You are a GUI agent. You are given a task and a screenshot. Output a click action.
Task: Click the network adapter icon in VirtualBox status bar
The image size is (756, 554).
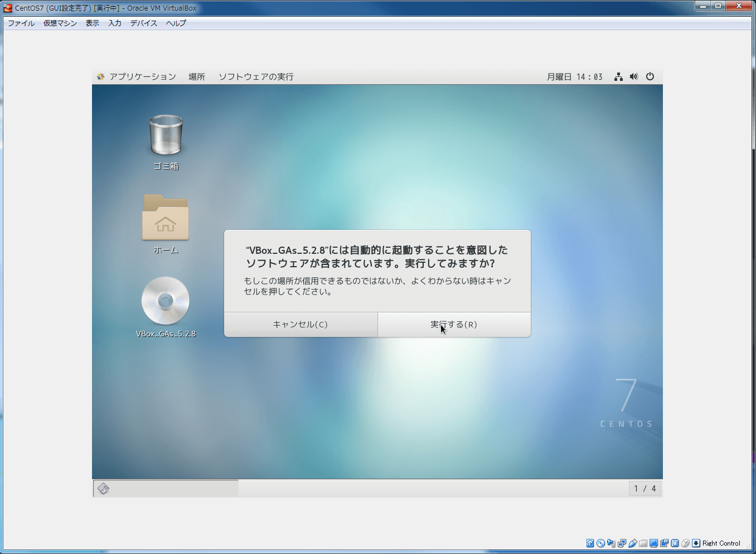tap(622, 543)
